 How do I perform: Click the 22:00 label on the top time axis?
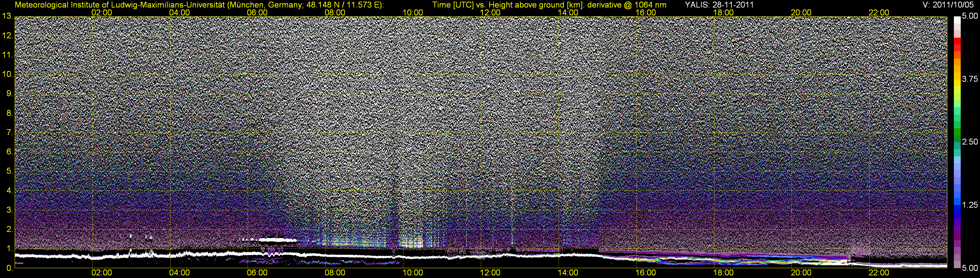tap(879, 12)
